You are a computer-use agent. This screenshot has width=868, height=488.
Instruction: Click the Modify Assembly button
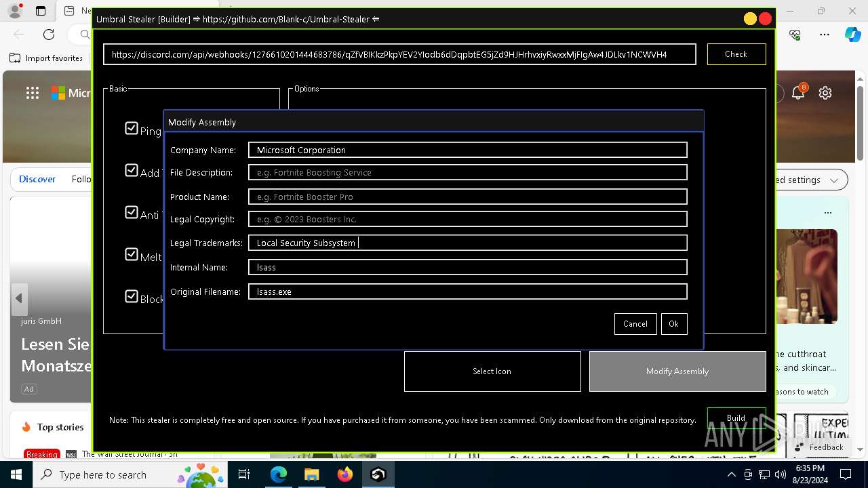pos(677,371)
